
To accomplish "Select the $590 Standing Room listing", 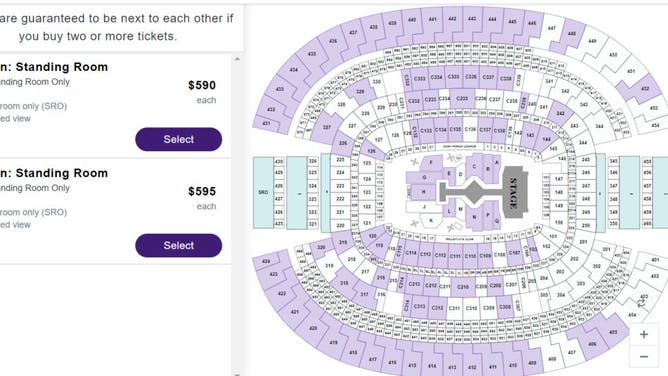I will [179, 139].
